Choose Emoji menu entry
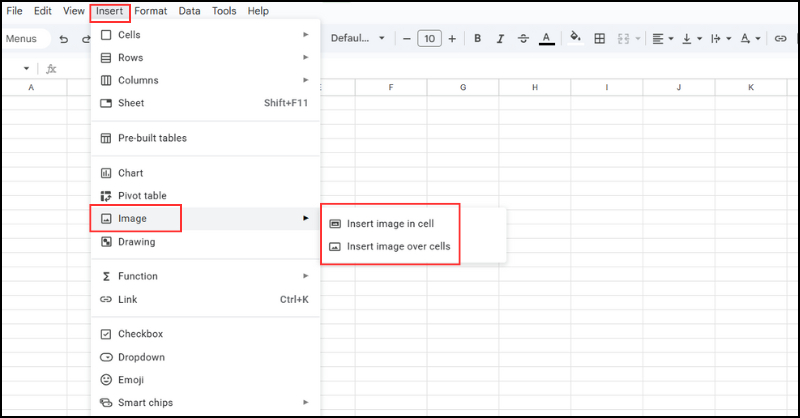800x418 pixels. (x=206, y=380)
